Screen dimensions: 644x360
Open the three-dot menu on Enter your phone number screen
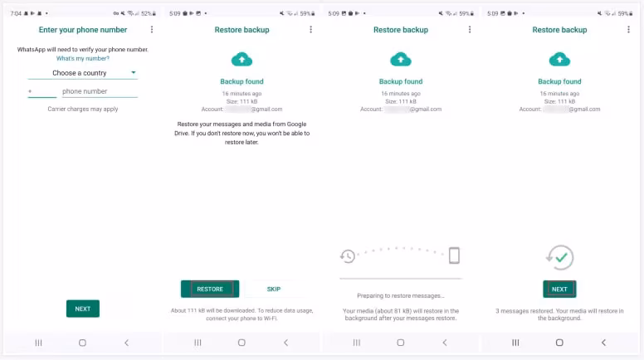click(152, 30)
